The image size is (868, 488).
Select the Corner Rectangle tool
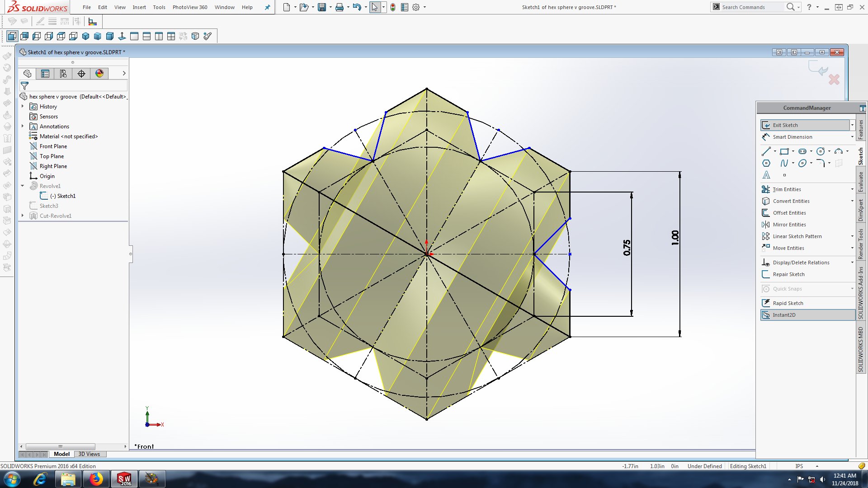[784, 151]
